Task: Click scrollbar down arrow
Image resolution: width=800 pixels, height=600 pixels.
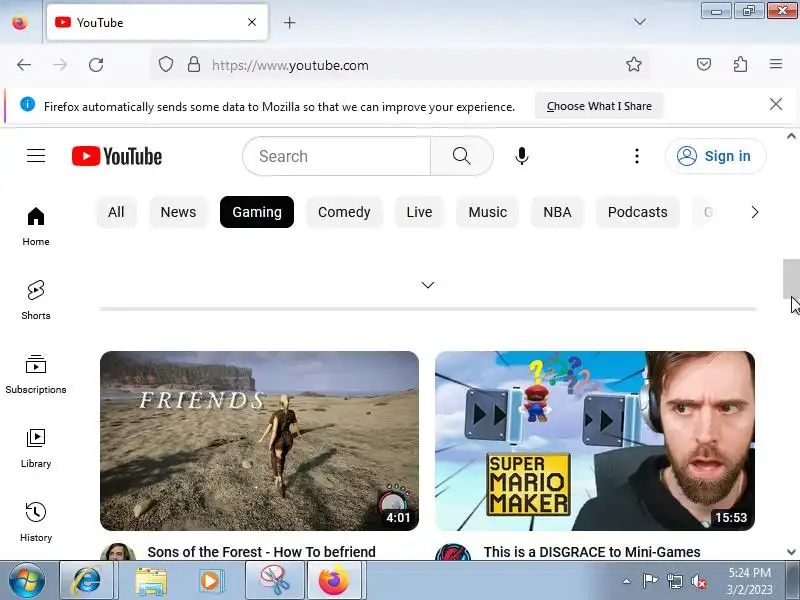Action: click(x=791, y=552)
